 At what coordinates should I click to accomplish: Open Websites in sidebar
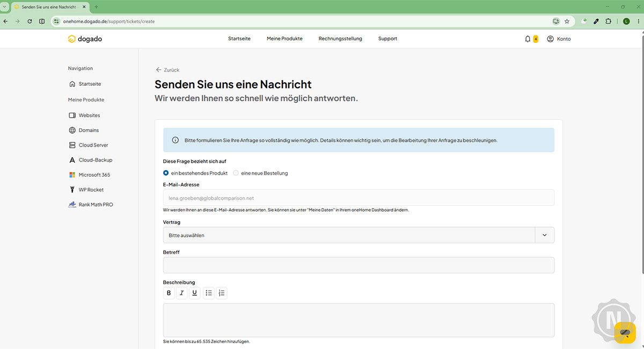click(x=84, y=115)
